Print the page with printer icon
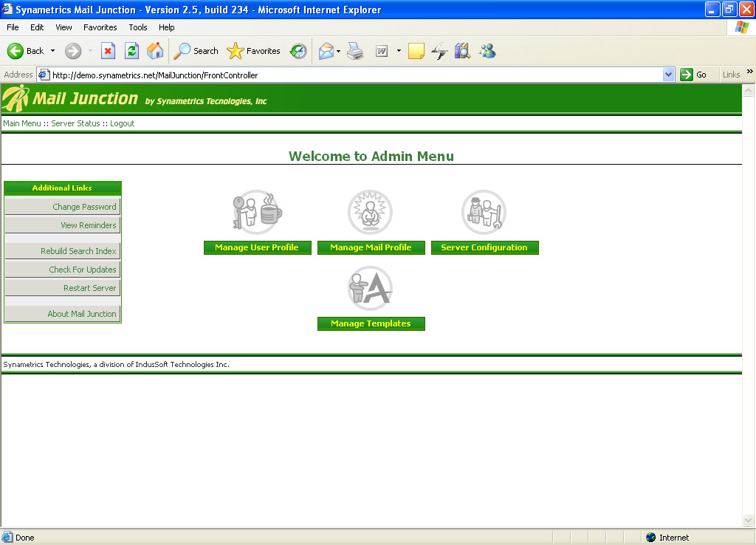This screenshot has height=545, width=756. [x=355, y=51]
